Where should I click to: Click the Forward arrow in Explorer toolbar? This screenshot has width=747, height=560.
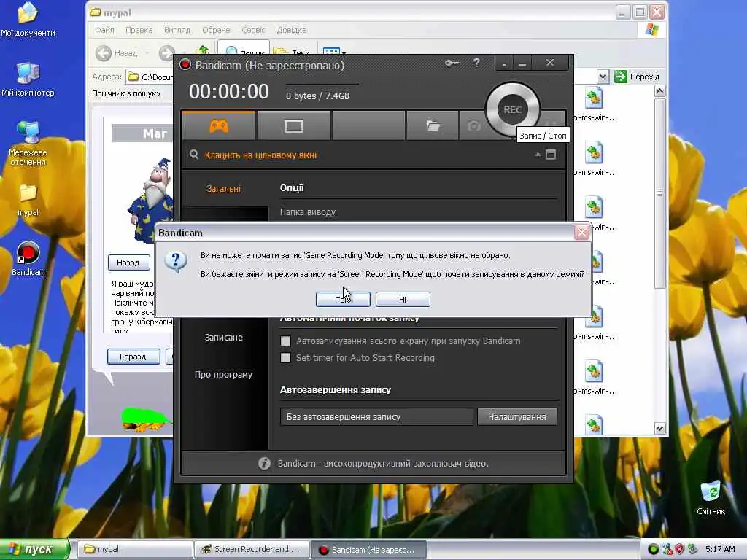167,52
